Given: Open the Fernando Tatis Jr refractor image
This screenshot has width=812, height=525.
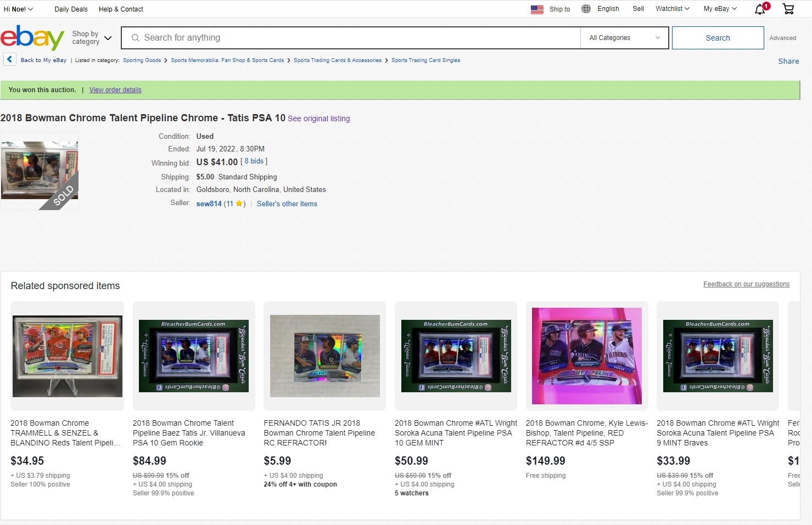Looking at the screenshot, I should tap(324, 356).
